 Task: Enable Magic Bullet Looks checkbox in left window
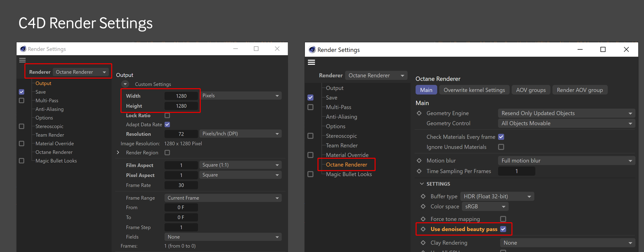pyautogui.click(x=22, y=161)
